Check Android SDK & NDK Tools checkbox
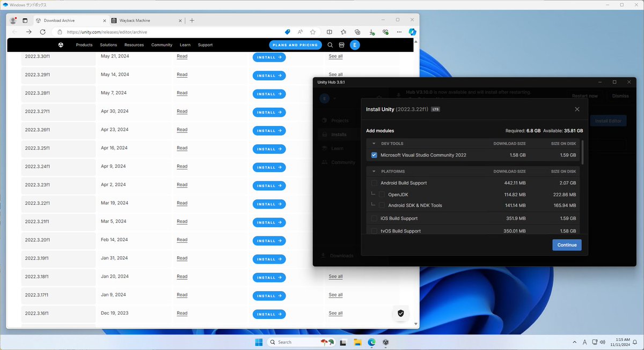 [x=382, y=205]
